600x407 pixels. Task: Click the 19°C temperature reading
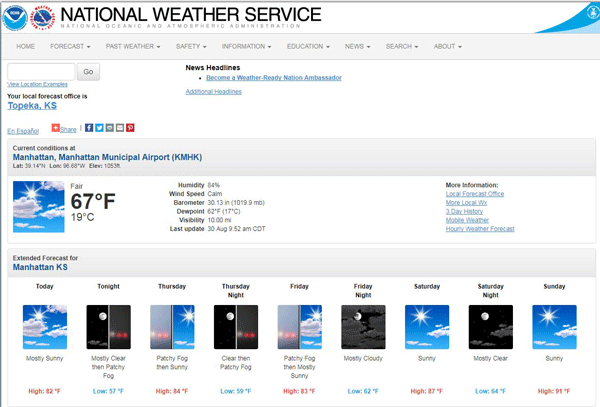point(82,217)
